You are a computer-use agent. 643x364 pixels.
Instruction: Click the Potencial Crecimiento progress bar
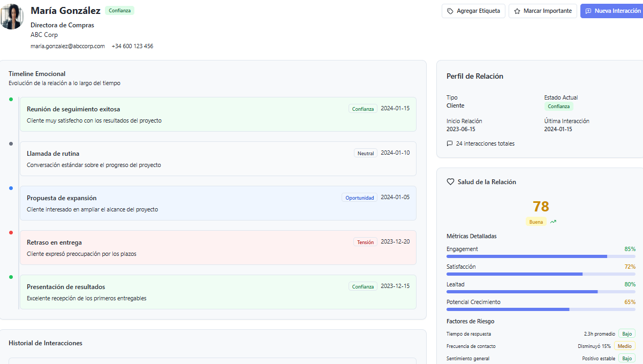[541, 309]
